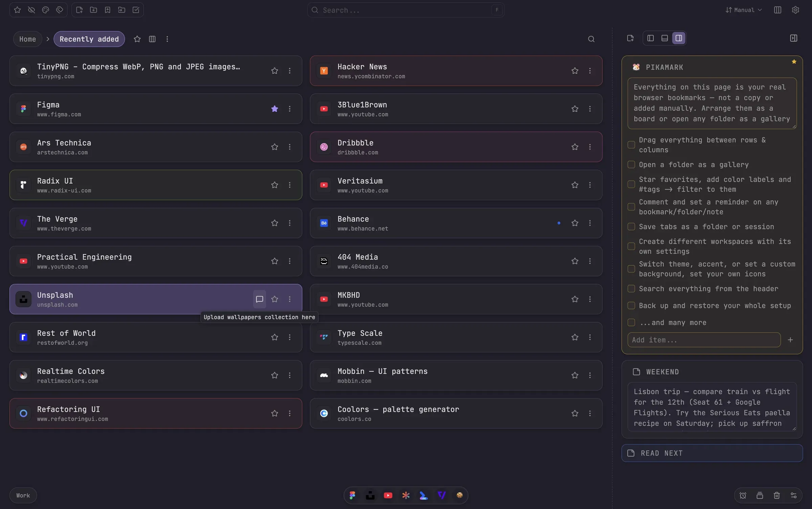Toggle the hidden-items eye icon in header
Image resolution: width=812 pixels, height=509 pixels.
(x=31, y=10)
